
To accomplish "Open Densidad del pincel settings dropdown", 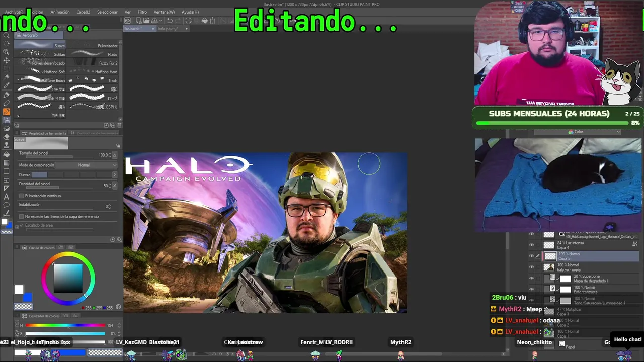I will click(x=115, y=186).
